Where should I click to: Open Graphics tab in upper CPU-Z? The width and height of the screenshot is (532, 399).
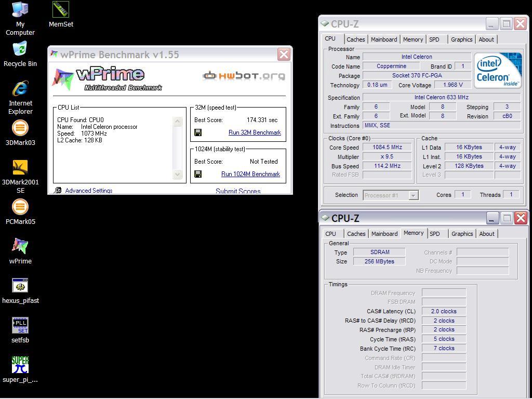(x=461, y=39)
